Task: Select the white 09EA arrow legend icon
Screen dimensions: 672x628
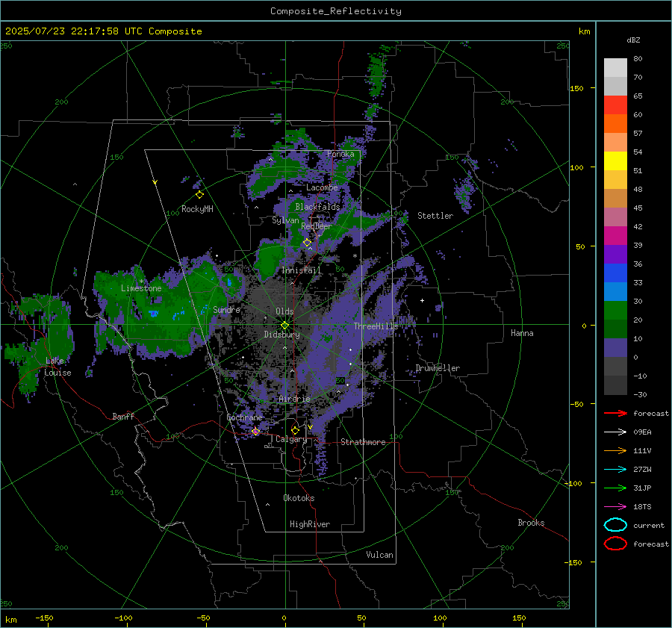Action: coord(615,432)
